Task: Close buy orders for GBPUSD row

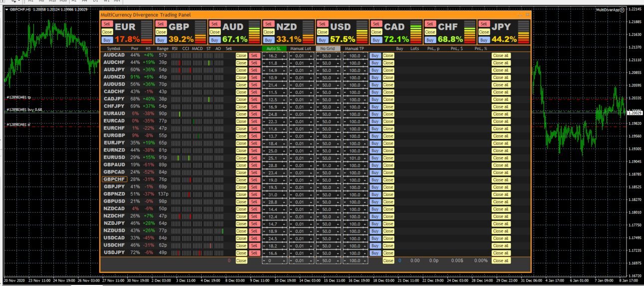Action: [388, 202]
